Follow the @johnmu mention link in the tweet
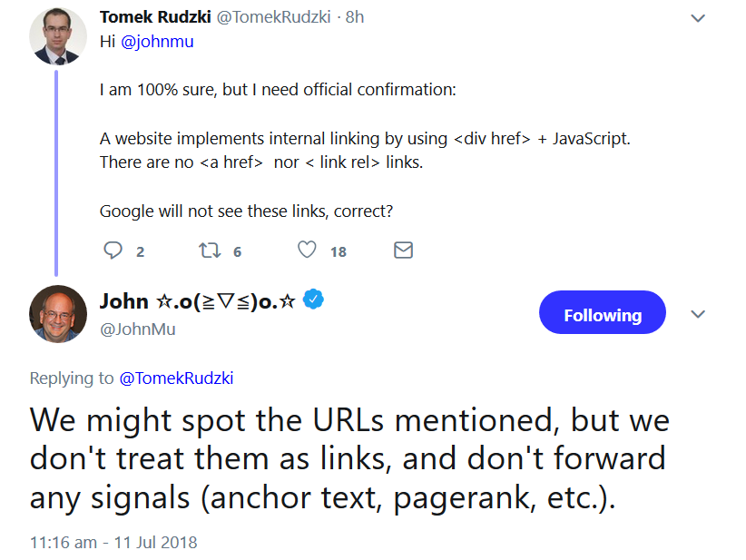746x560 pixels. (155, 42)
